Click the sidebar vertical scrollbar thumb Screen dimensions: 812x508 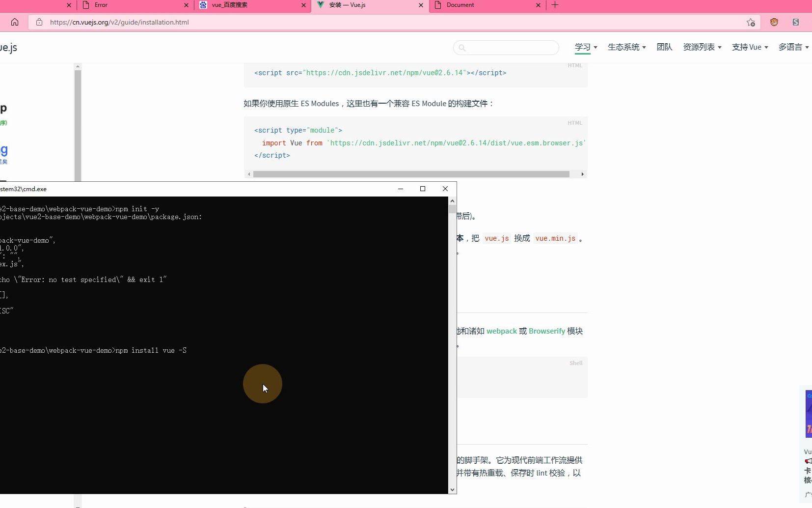coord(78,125)
